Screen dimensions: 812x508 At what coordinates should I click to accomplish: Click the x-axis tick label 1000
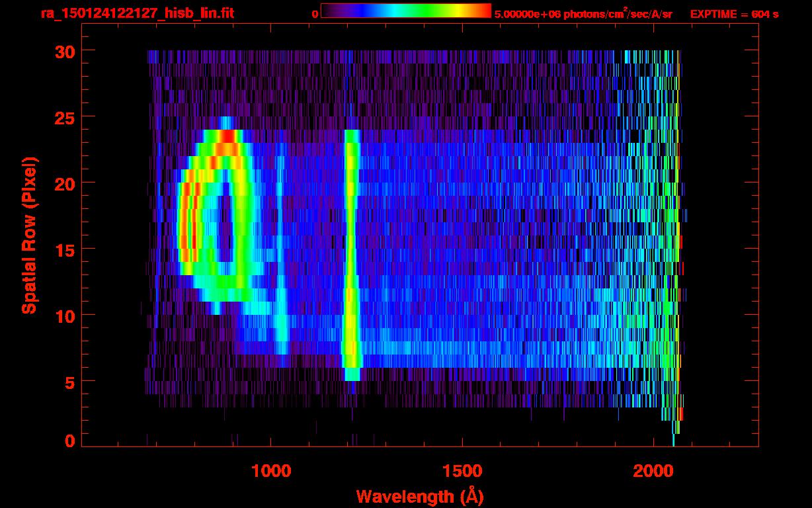click(271, 471)
